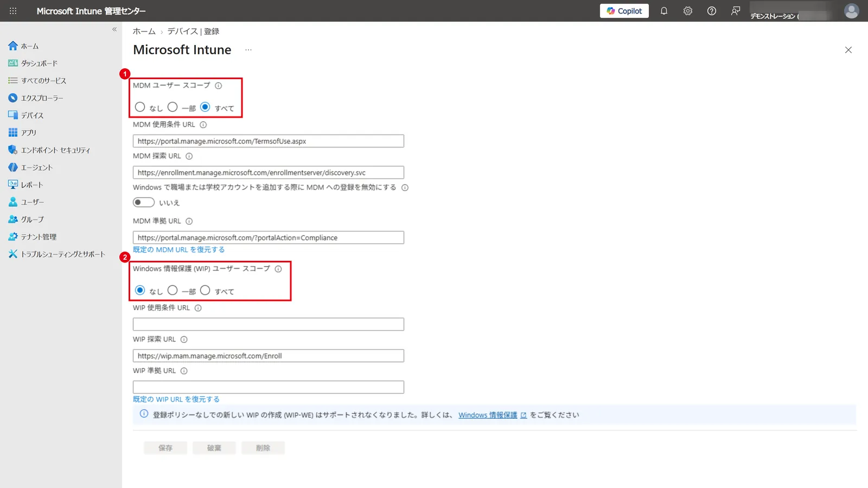Open the more options ellipsis beside Microsoft Intune
This screenshot has width=868, height=488.
coord(248,50)
